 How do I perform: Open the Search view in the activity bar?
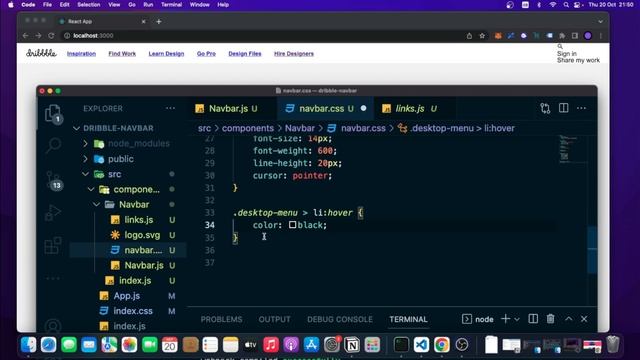click(53, 145)
